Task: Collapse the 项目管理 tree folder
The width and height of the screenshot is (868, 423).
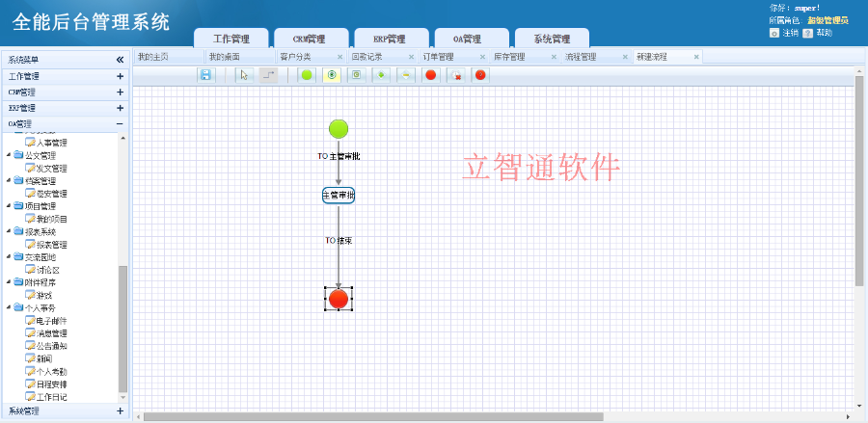Action: pos(9,206)
